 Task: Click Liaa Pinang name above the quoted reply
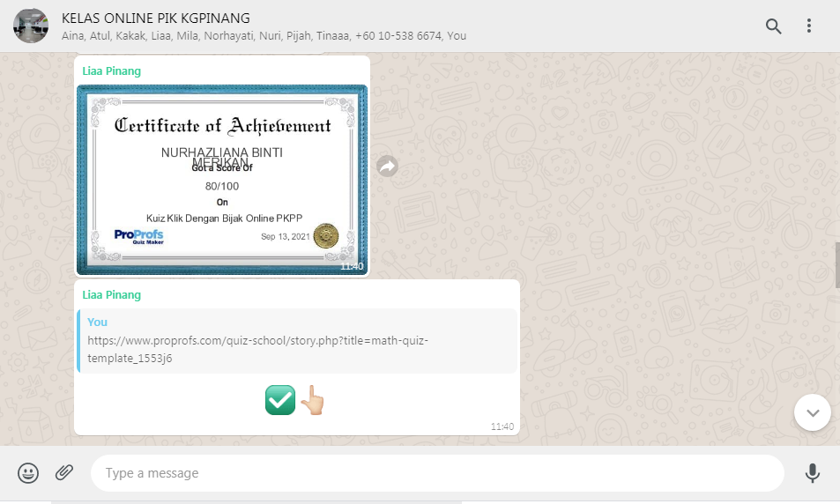[x=111, y=294]
